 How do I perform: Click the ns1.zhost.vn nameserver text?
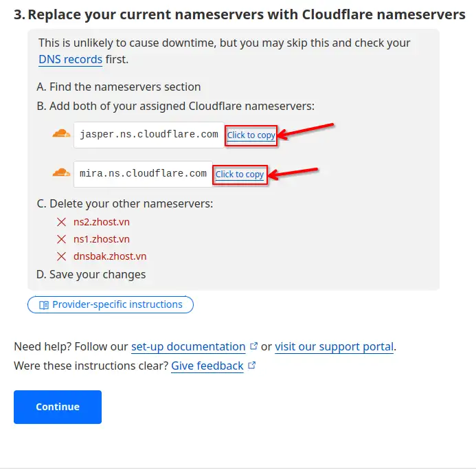pyautogui.click(x=102, y=239)
